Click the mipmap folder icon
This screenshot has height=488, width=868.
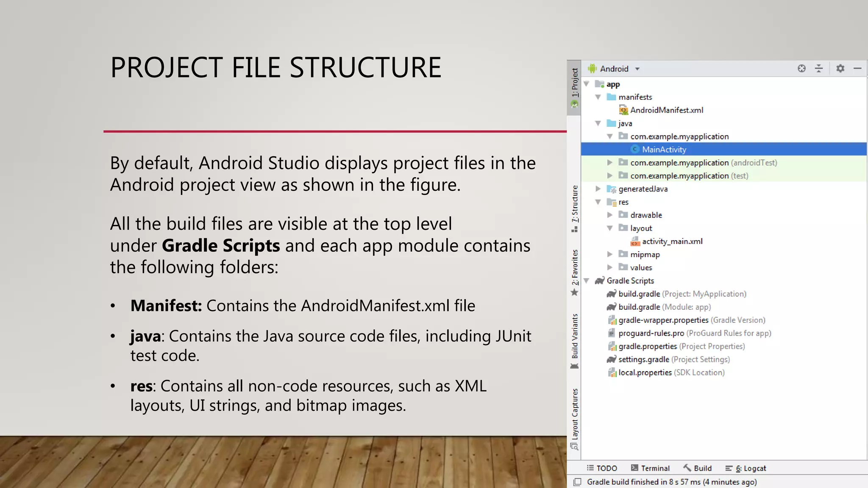point(623,254)
